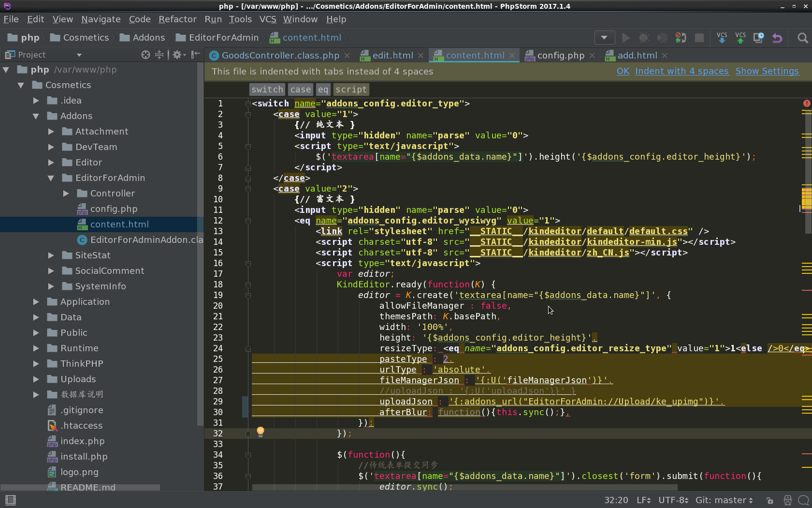812x508 pixels.
Task: Close the edit.html tab
Action: 420,56
